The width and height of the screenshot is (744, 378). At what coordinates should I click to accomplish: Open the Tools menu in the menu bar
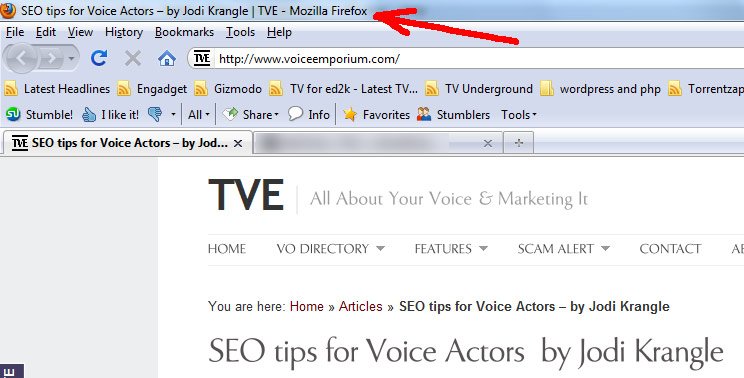pyautogui.click(x=240, y=32)
